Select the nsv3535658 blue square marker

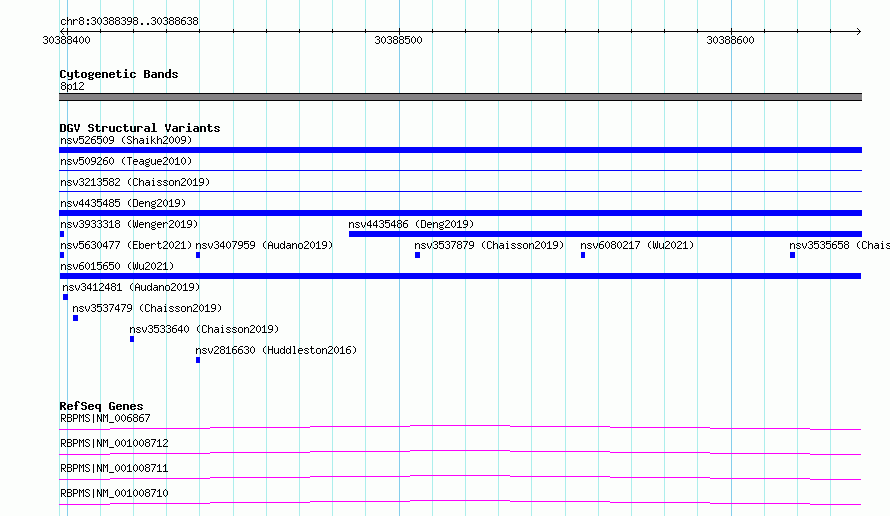[792, 255]
